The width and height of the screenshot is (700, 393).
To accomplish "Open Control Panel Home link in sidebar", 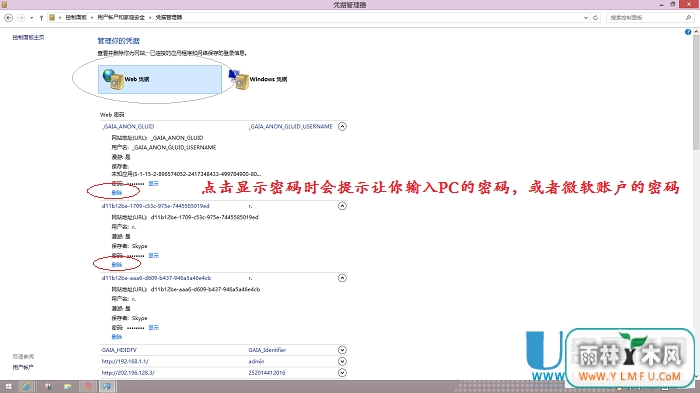I will point(28,38).
